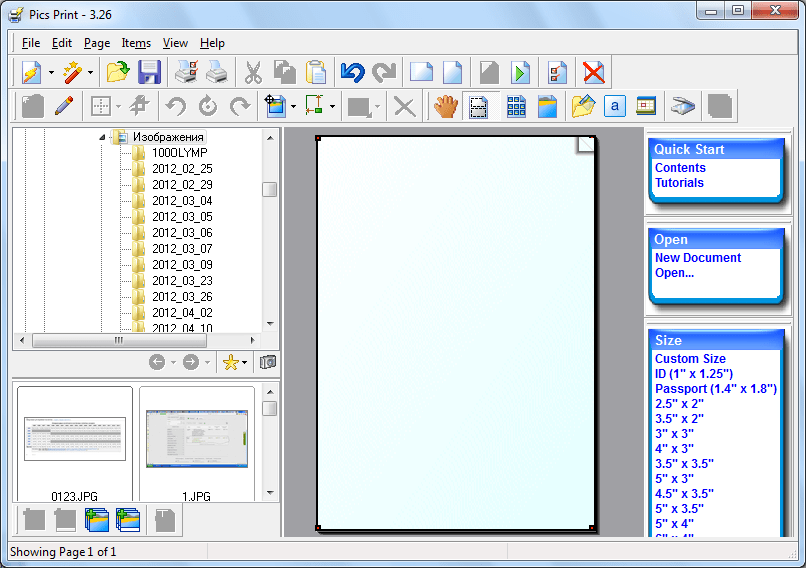Click the blue Undo arrow icon
Screen dimensions: 806x568
[x=352, y=73]
